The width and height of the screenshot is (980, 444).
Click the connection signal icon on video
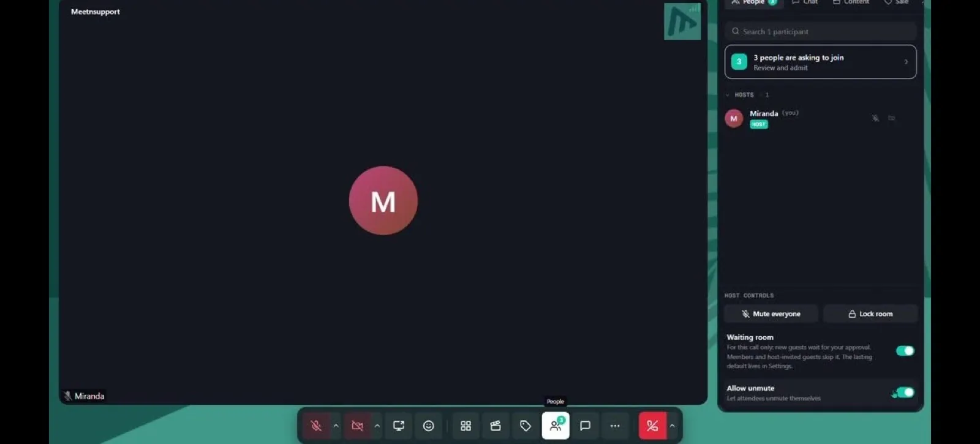point(695,9)
